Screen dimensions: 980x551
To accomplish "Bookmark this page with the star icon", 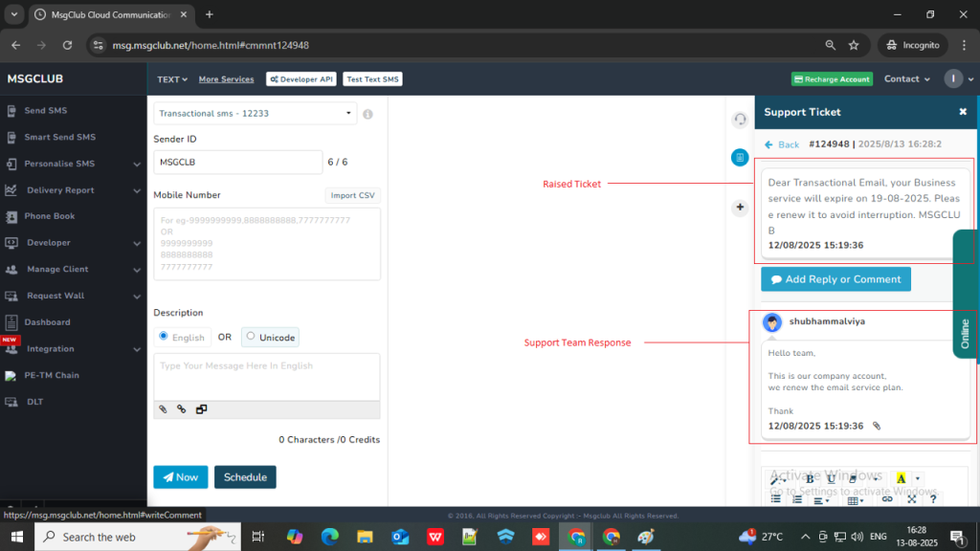I will point(854,45).
